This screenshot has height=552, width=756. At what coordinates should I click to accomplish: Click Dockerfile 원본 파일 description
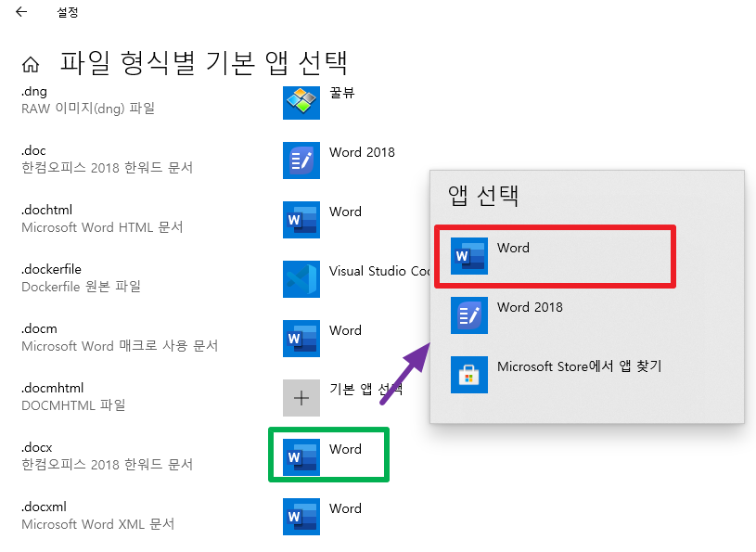81,287
